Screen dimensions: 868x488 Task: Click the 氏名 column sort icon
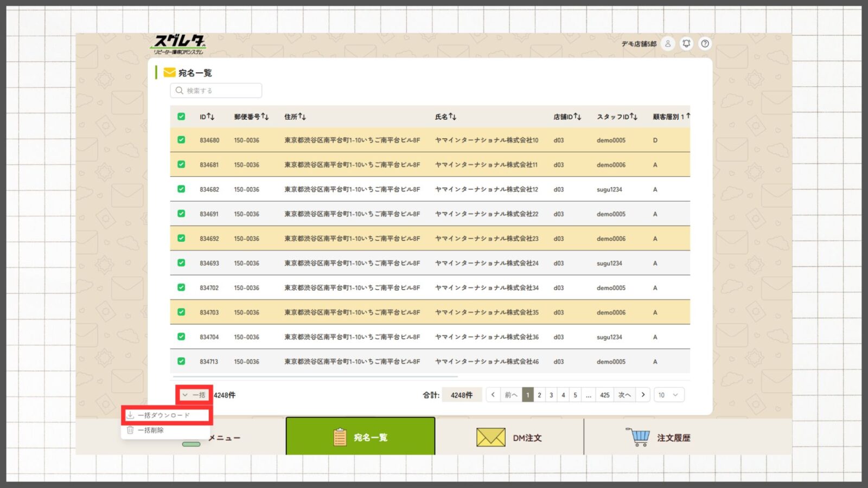pyautogui.click(x=452, y=117)
